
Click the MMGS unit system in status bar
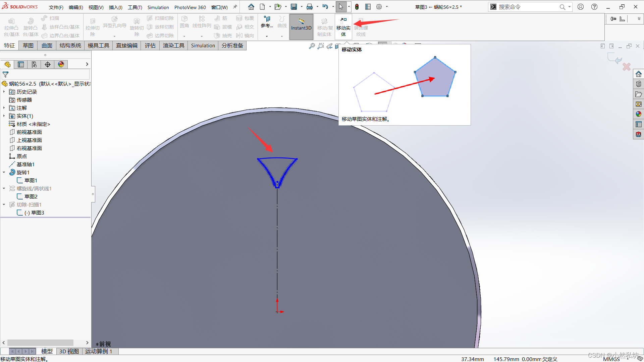[x=611, y=359]
